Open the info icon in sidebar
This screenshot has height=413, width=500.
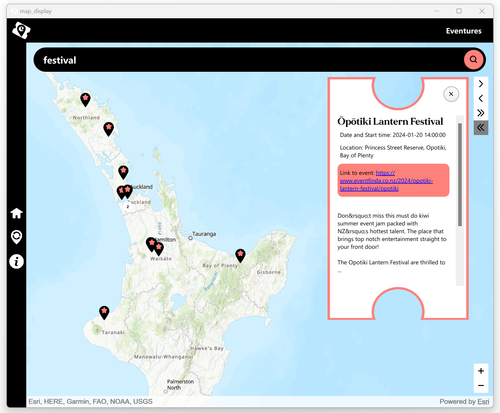click(x=16, y=261)
